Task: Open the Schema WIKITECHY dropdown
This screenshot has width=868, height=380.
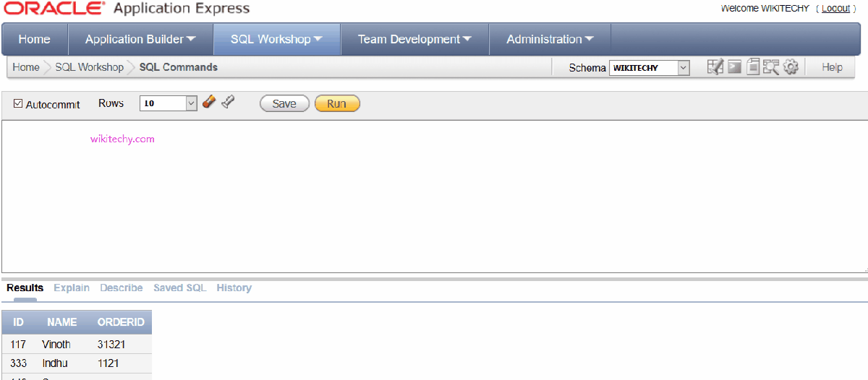Action: pos(649,68)
